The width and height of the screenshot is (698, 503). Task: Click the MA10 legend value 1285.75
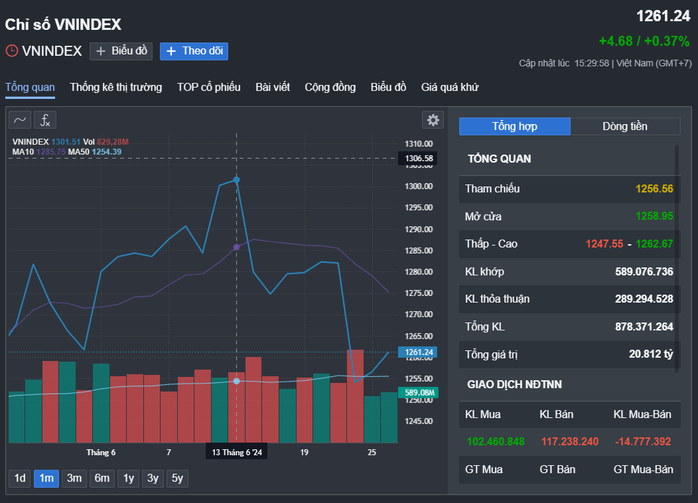(x=51, y=152)
